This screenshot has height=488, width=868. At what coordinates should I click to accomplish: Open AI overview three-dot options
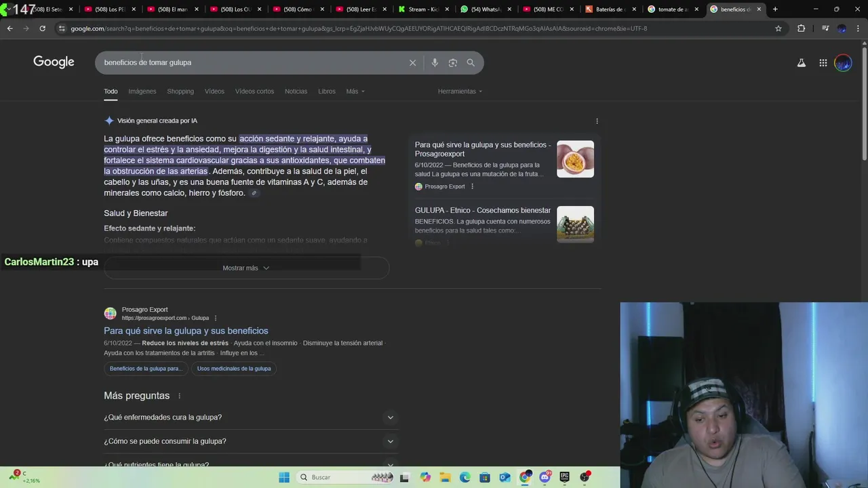[597, 121]
